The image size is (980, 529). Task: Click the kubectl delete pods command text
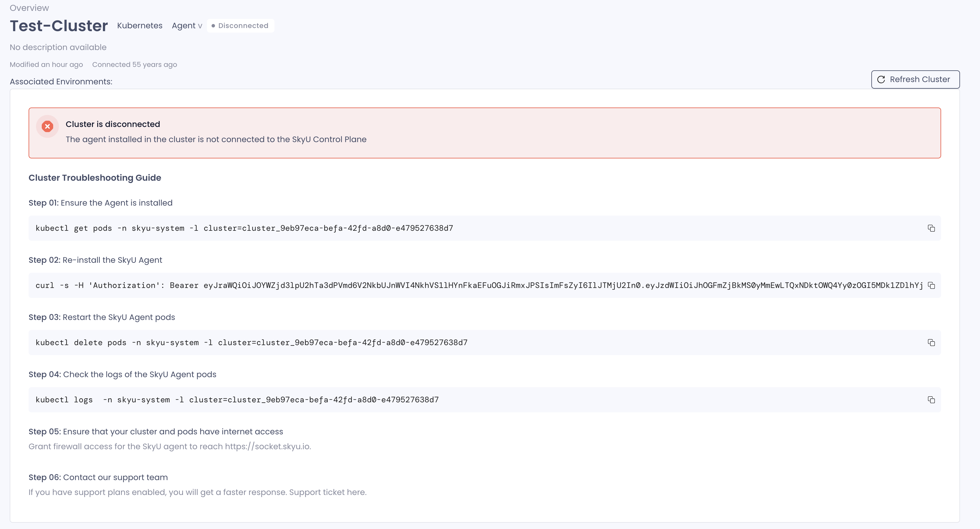[x=252, y=343]
